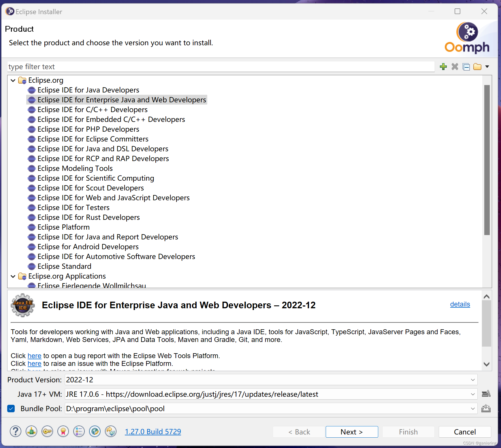Click the network globe proxy icon
This screenshot has width=501, height=448.
(x=95, y=431)
